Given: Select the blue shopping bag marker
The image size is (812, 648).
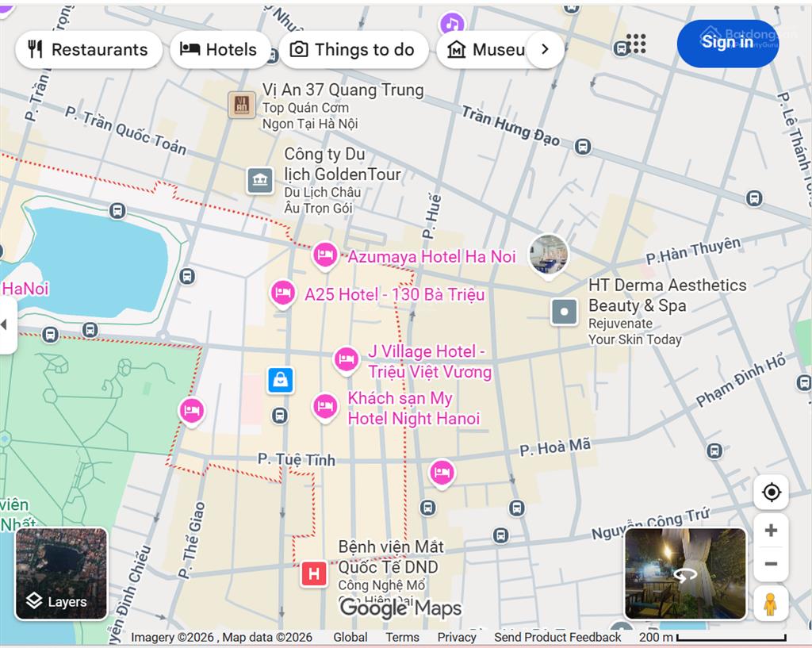Looking at the screenshot, I should tap(281, 380).
